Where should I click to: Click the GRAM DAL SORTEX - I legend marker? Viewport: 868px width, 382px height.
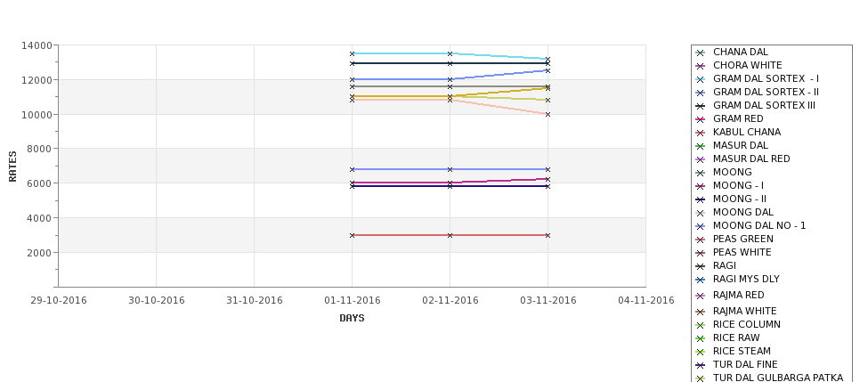point(701,80)
